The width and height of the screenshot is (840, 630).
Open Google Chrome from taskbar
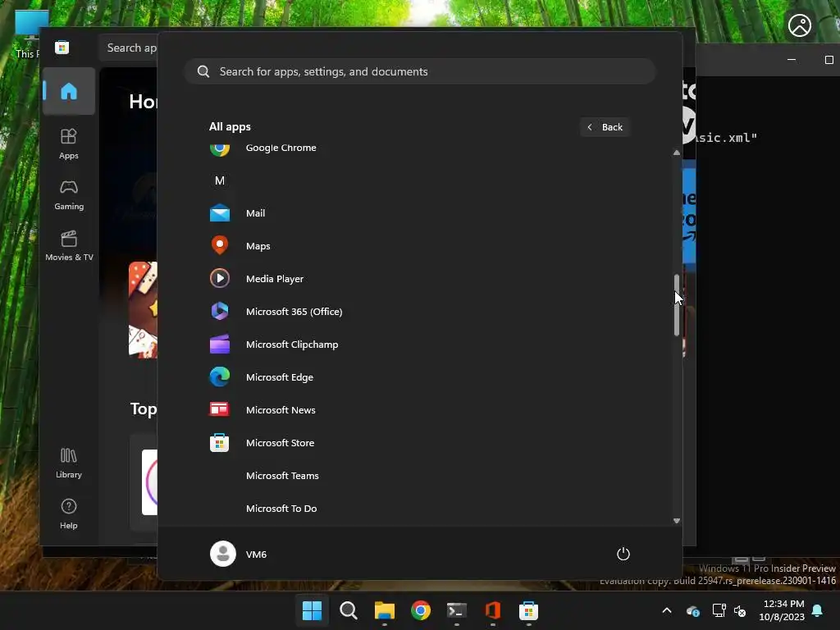point(421,610)
